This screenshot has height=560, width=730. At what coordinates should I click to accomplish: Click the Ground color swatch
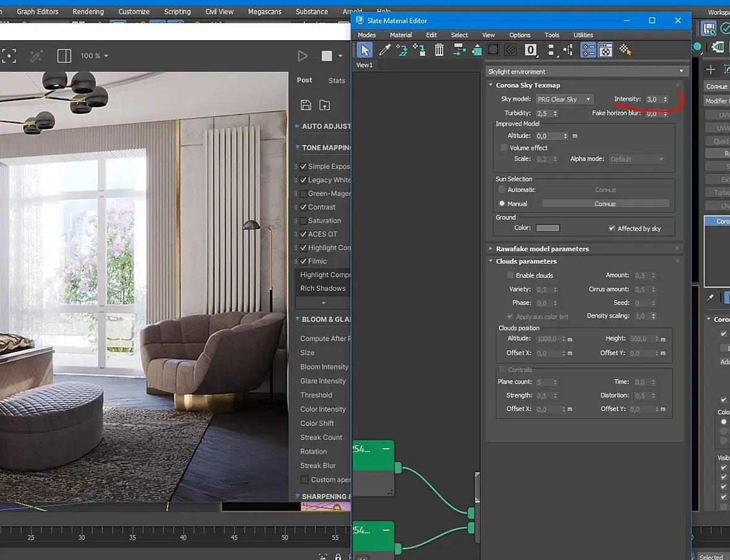tap(547, 228)
